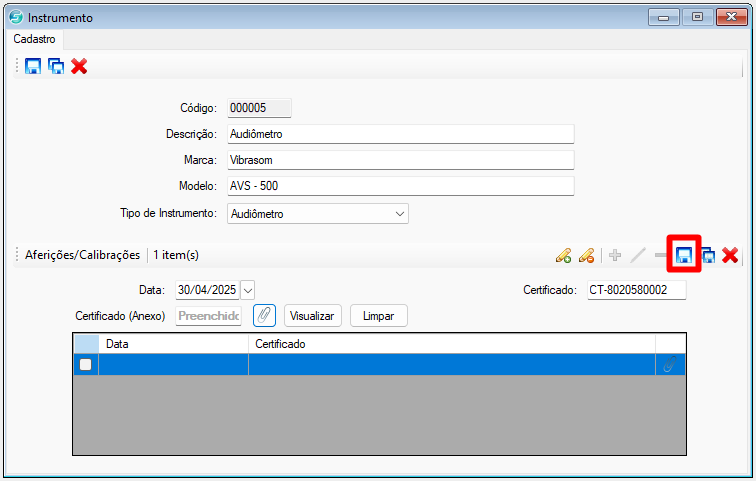Open the Data calendar dropdown arrow
Screen dimensions: 756x481
point(247,290)
